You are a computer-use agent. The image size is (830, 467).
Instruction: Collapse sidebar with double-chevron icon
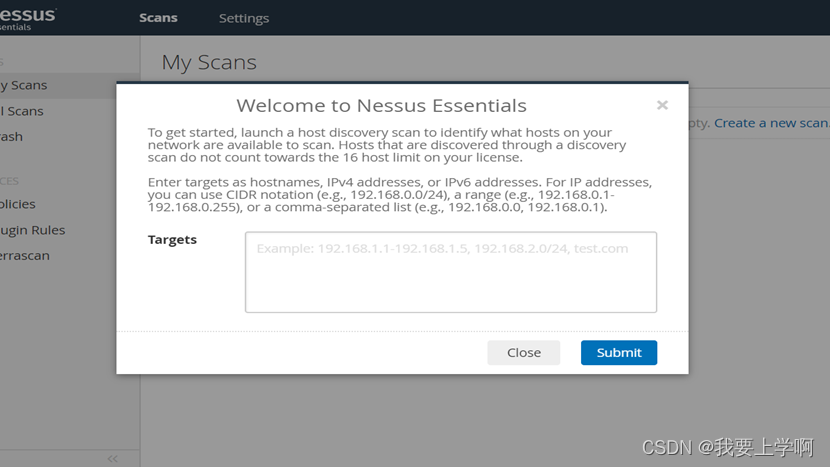[112, 458]
